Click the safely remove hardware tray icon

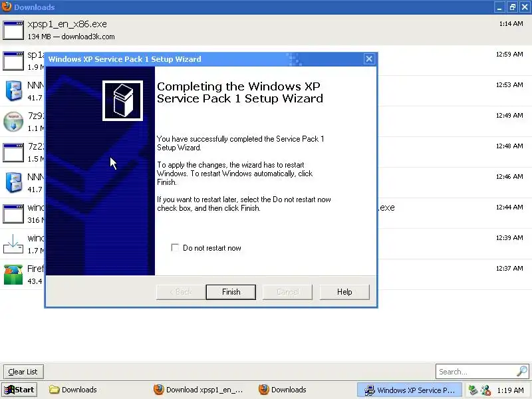(x=473, y=390)
